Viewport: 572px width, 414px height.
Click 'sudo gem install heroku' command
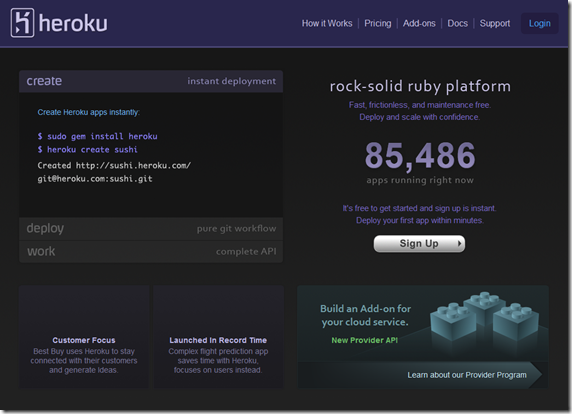tap(97, 136)
